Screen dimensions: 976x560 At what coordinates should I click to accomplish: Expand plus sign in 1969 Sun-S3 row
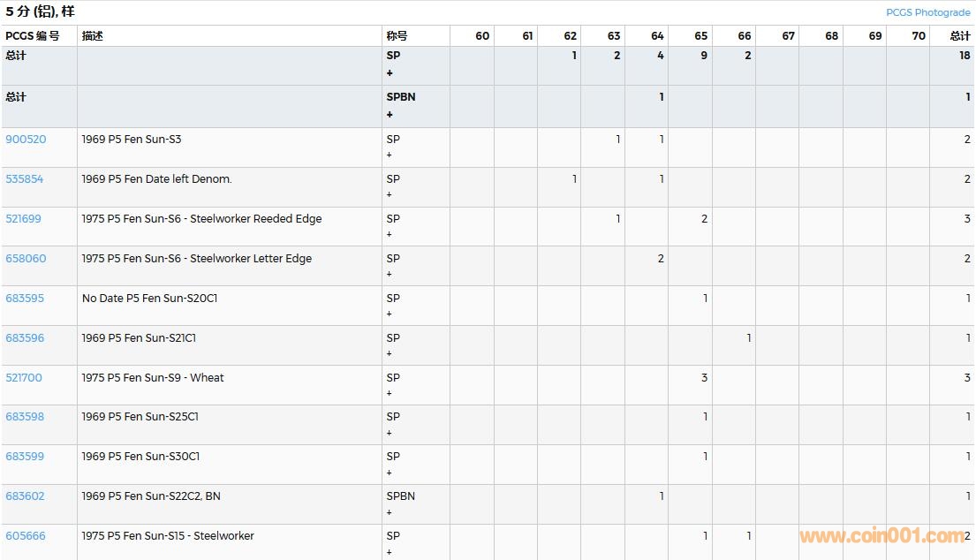pyautogui.click(x=390, y=155)
